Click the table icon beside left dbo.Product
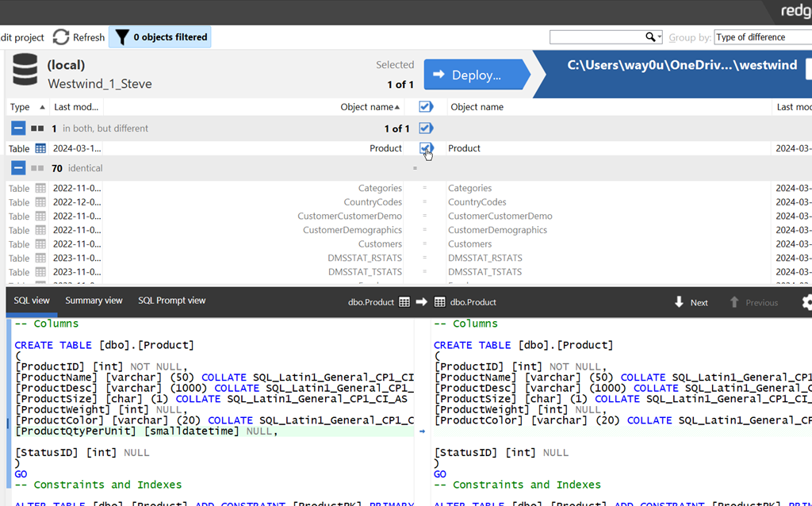Image resolution: width=812 pixels, height=506 pixels. coord(404,302)
